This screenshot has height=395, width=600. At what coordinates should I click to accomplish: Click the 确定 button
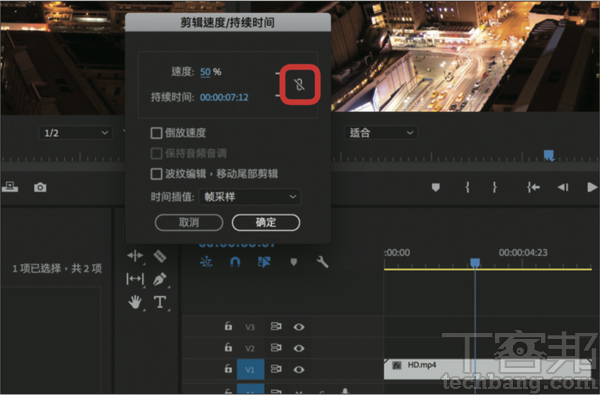[266, 222]
